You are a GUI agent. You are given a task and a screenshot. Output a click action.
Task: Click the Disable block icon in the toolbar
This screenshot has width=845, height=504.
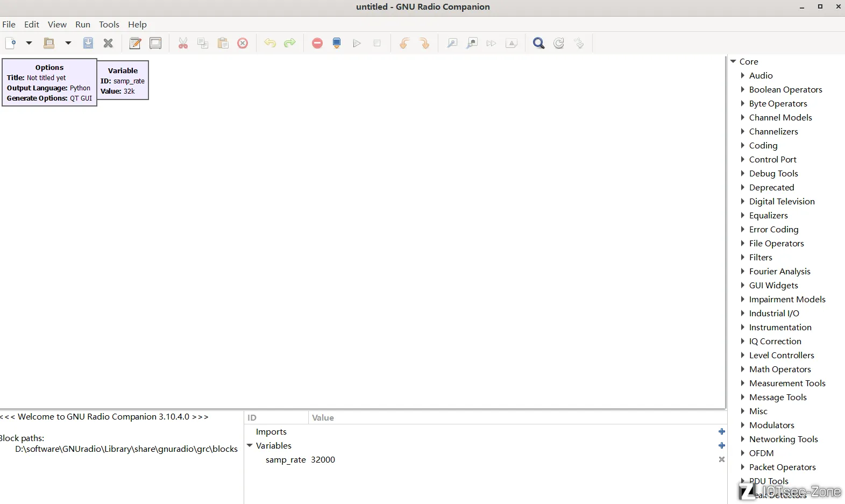(x=472, y=43)
